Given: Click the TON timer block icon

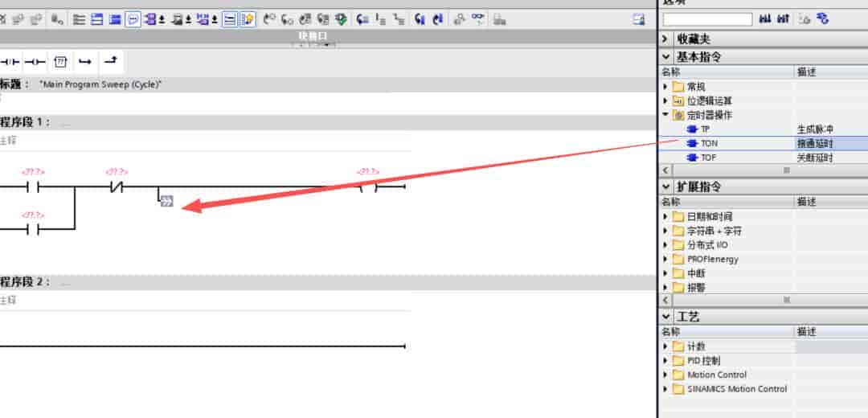Looking at the screenshot, I should [x=692, y=143].
